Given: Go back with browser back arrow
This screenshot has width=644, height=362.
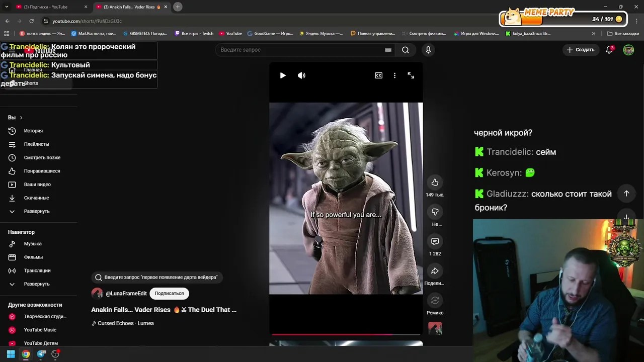Looking at the screenshot, I should (x=7, y=21).
